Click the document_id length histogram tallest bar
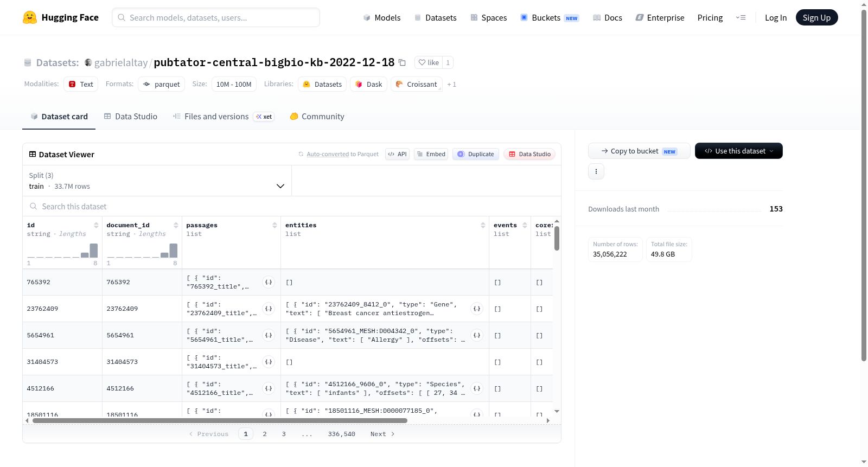 (174, 250)
